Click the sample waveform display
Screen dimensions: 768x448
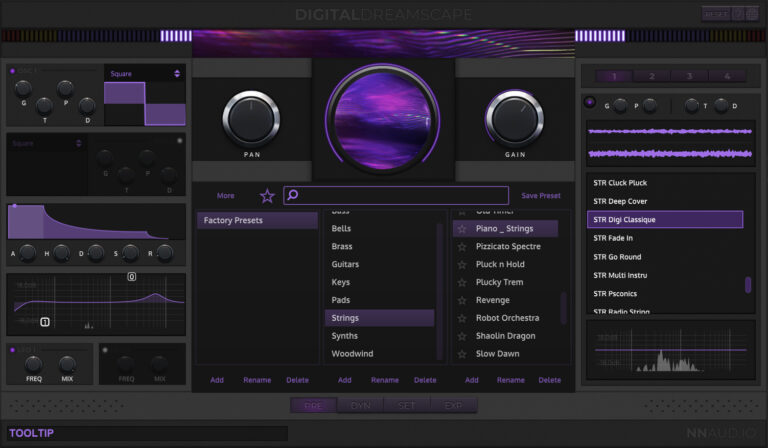671,143
